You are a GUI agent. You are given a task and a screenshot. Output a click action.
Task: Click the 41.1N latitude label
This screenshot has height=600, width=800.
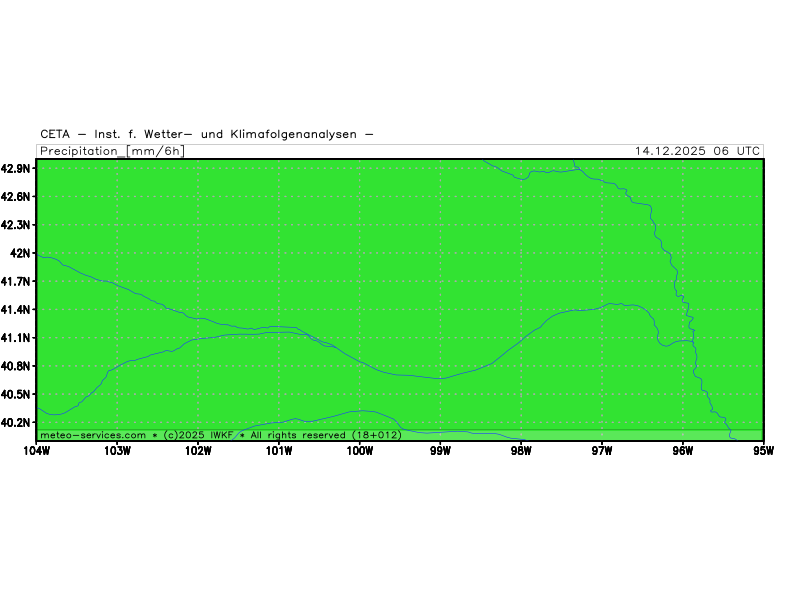click(17, 338)
